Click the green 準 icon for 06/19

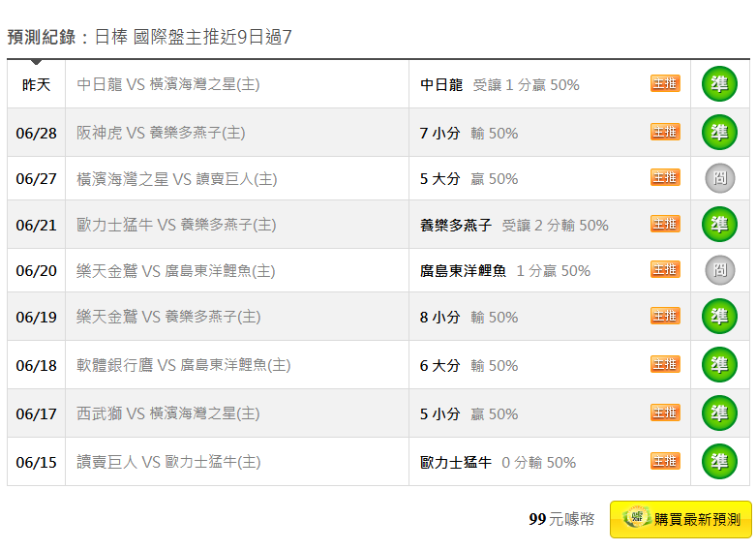tap(719, 317)
